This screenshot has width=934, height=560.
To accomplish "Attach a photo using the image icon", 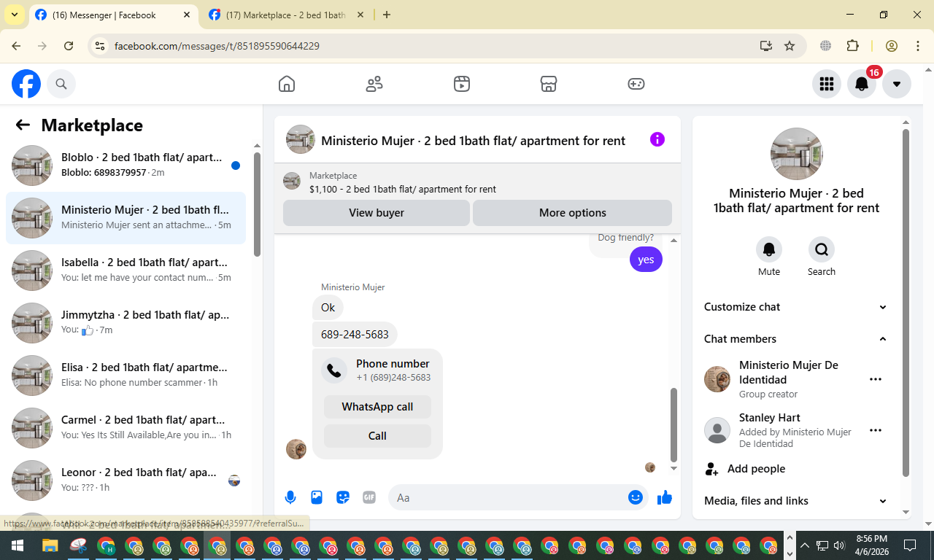I will tap(317, 497).
